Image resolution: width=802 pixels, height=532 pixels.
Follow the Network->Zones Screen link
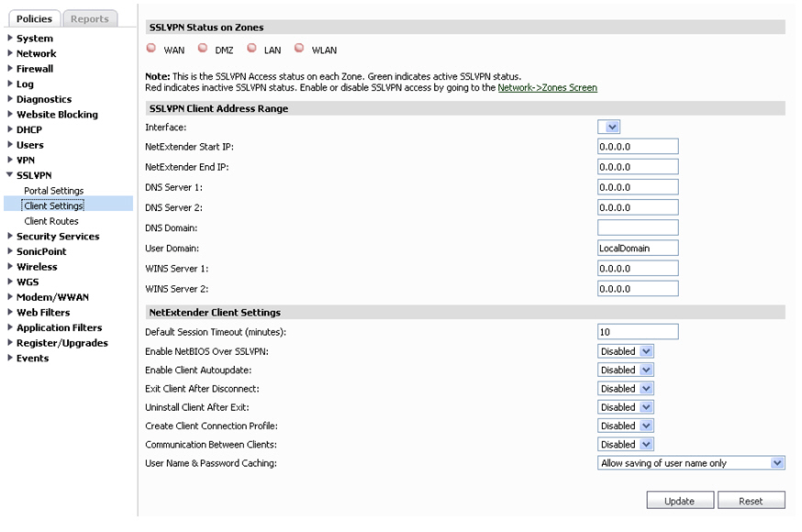click(547, 87)
